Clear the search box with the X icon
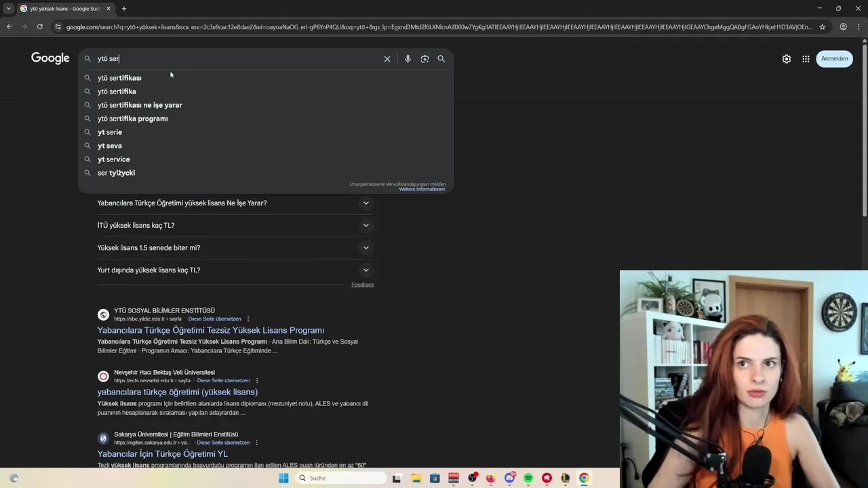Image resolution: width=868 pixels, height=488 pixels. (x=387, y=59)
